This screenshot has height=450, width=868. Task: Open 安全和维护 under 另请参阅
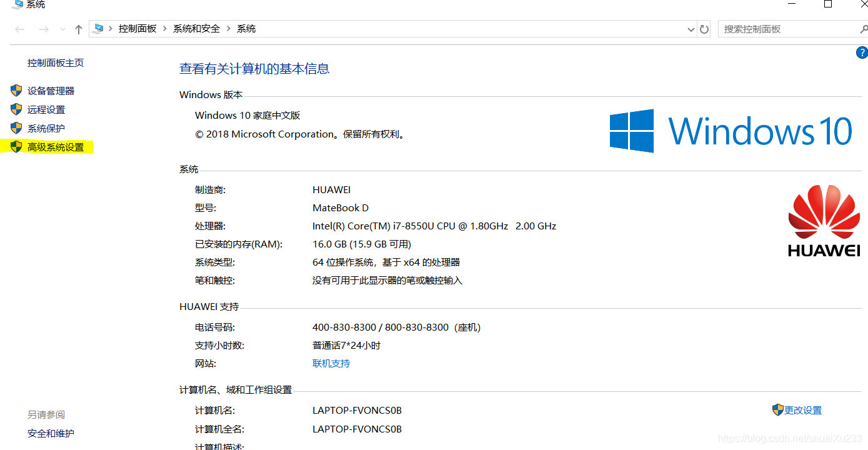(x=51, y=434)
